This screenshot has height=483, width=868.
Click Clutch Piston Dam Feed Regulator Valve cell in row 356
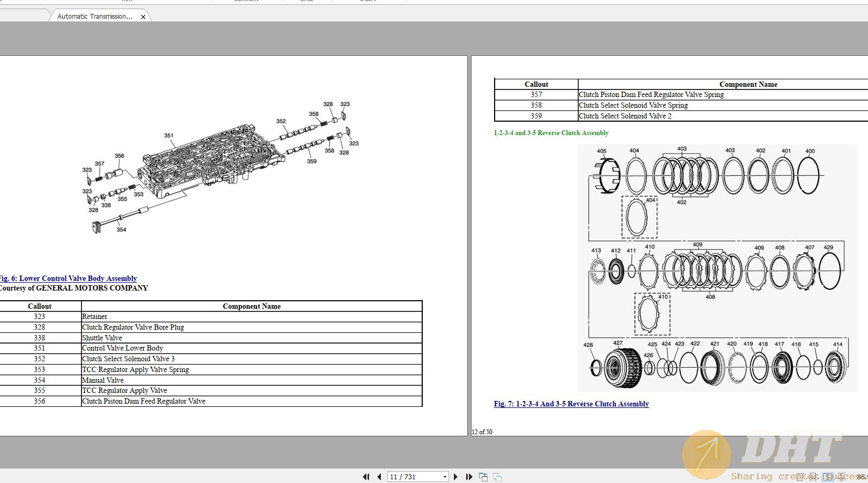252,401
